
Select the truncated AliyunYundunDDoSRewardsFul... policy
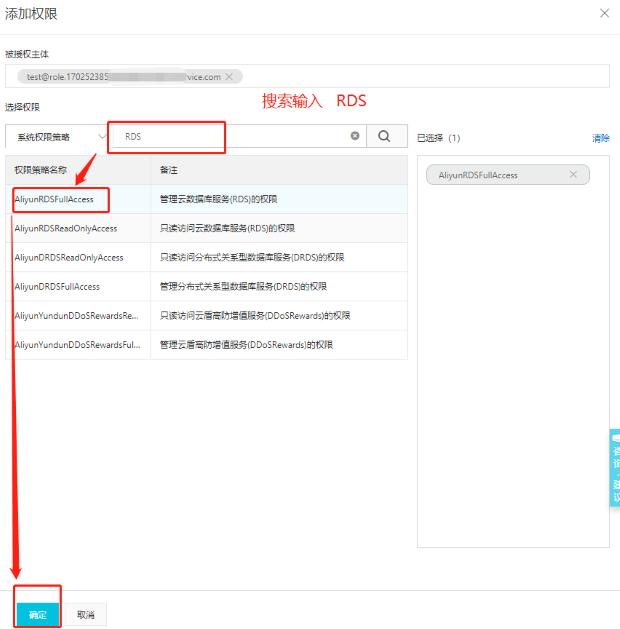(76, 344)
